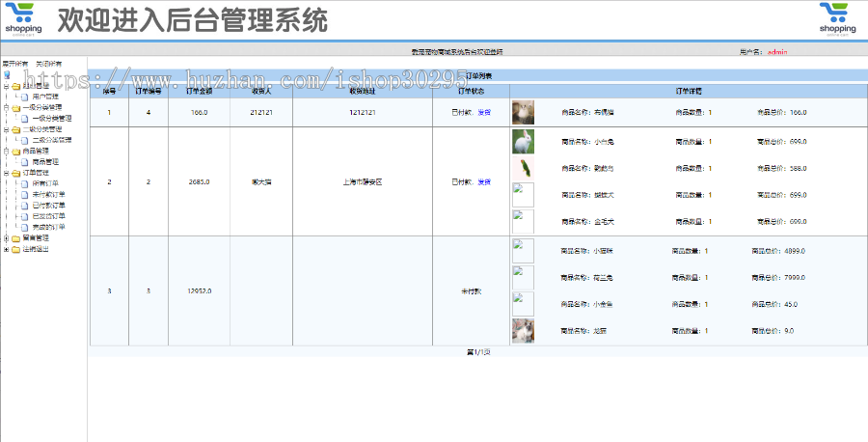Screen dimensions: 868x442
Task: Click the folder icon beside 一级分类管理
Action: (16, 107)
